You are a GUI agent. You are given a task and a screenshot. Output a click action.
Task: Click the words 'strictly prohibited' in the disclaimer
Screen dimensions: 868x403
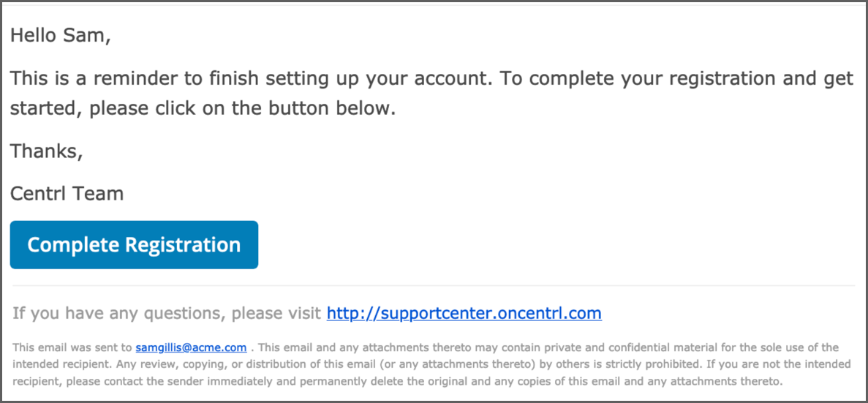coord(597,364)
